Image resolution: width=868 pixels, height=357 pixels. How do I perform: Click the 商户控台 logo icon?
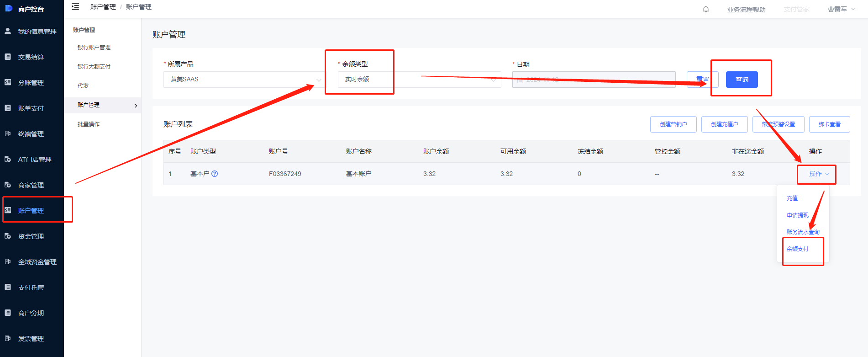pyautogui.click(x=9, y=8)
